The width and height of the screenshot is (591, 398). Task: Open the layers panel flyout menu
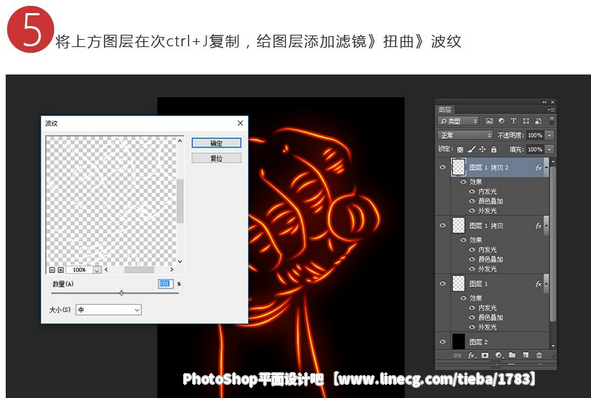pyautogui.click(x=551, y=110)
